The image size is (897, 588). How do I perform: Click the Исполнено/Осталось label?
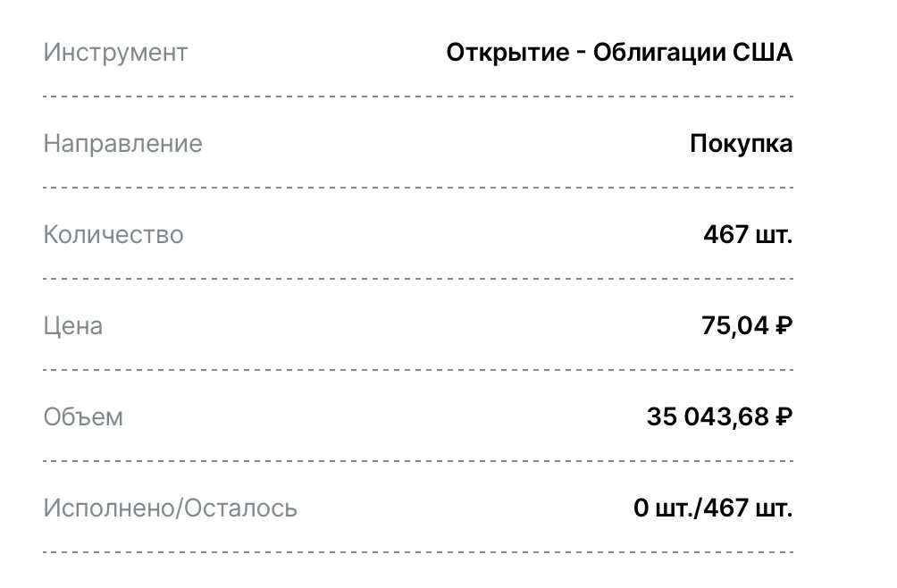(x=171, y=508)
